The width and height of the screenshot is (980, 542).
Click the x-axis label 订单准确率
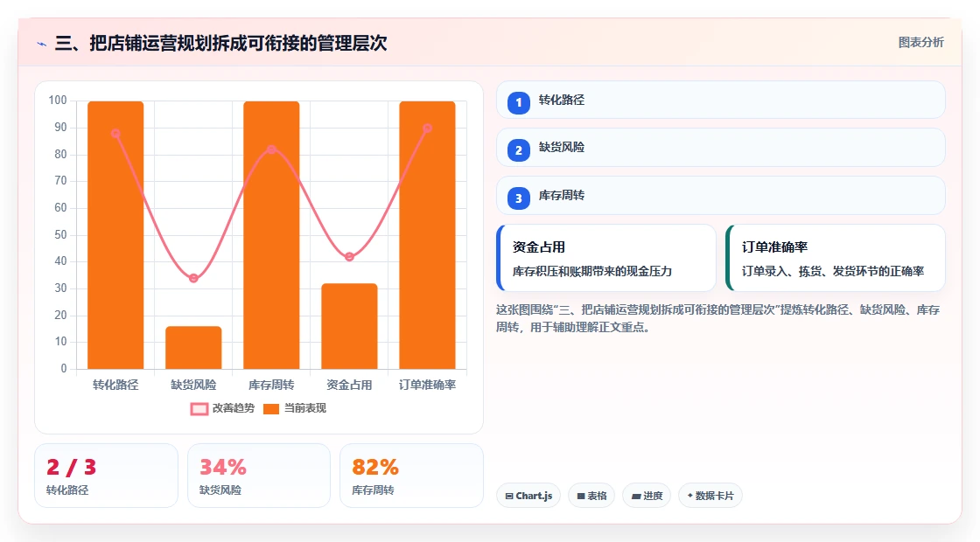click(x=428, y=386)
